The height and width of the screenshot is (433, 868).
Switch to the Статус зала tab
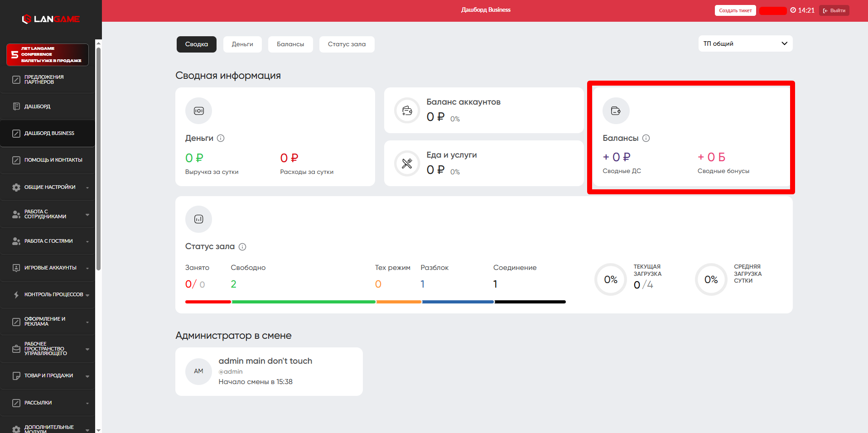click(x=347, y=44)
